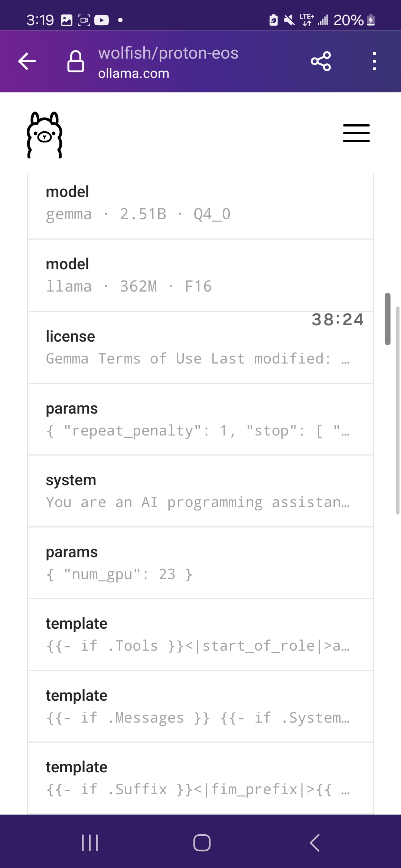401x868 pixels.
Task: Open the three-dot overflow menu
Action: coord(374,61)
